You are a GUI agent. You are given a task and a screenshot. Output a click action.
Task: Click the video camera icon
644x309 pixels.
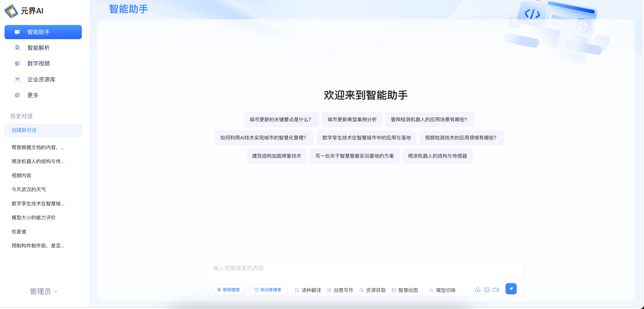496,290
